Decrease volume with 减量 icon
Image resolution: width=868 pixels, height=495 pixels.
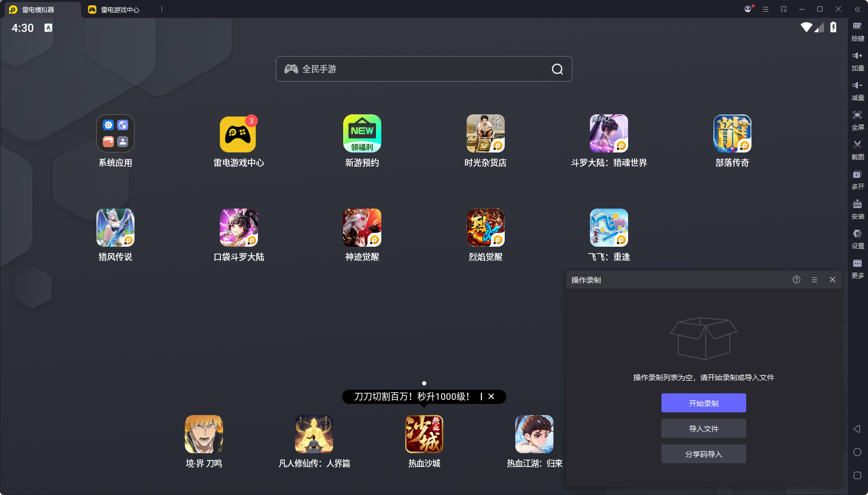(x=857, y=91)
